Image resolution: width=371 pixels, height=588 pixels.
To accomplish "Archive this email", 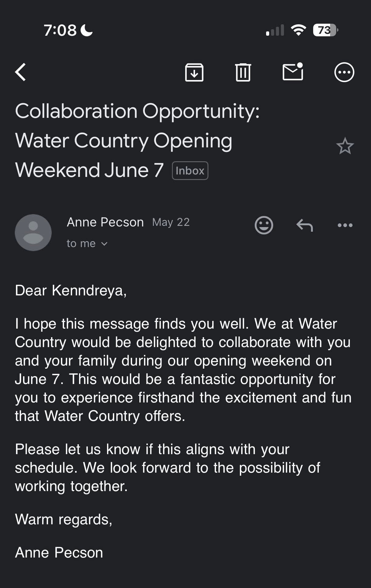I will click(194, 72).
